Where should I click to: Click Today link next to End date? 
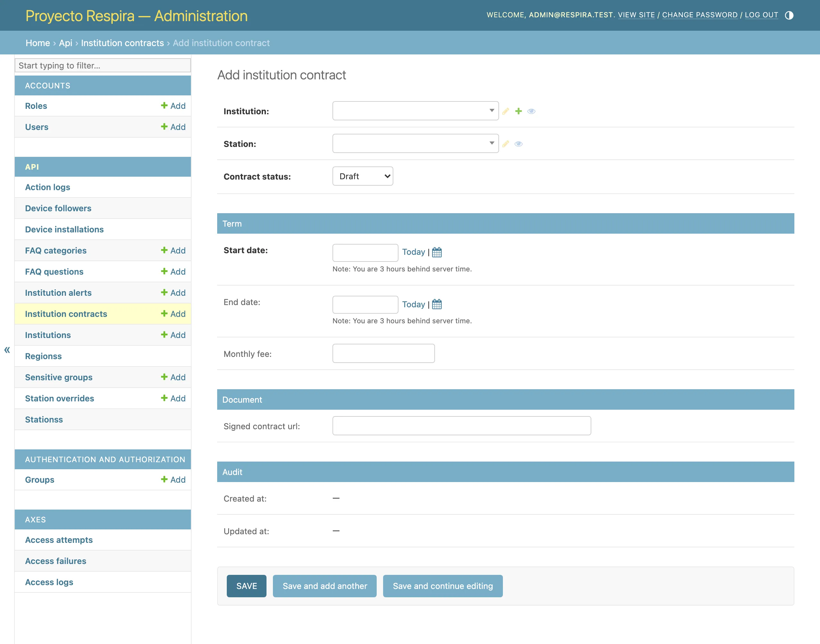(413, 304)
